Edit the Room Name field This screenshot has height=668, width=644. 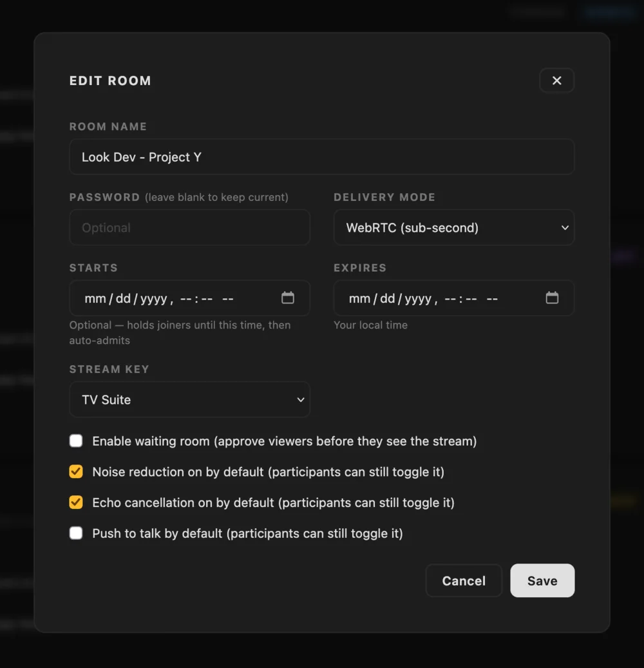[321, 157]
